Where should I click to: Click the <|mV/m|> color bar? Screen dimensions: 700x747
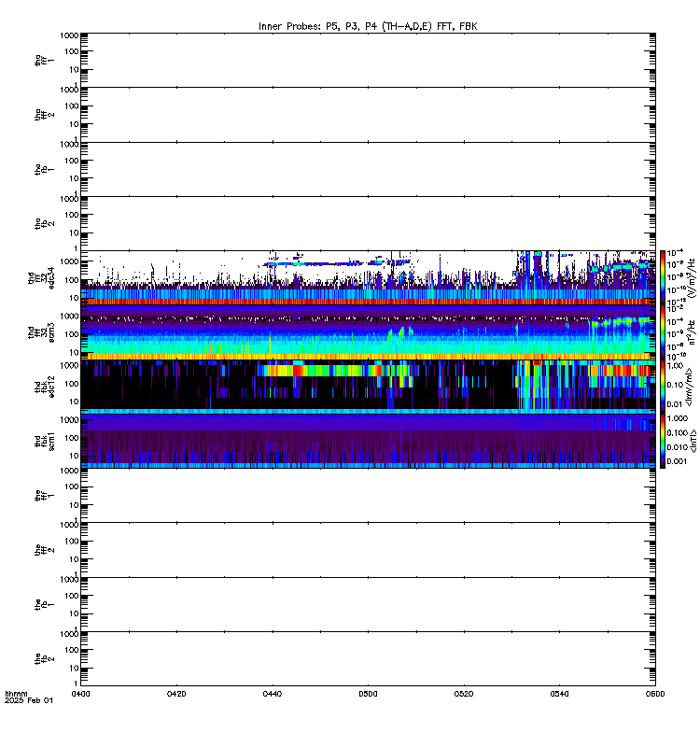click(663, 387)
